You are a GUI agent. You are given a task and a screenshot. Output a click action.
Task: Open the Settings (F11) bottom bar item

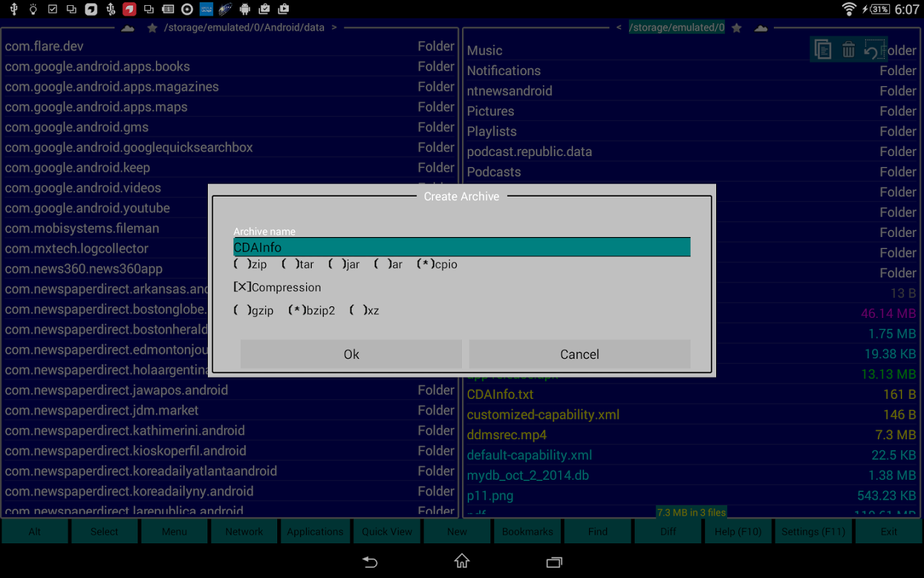tap(813, 531)
